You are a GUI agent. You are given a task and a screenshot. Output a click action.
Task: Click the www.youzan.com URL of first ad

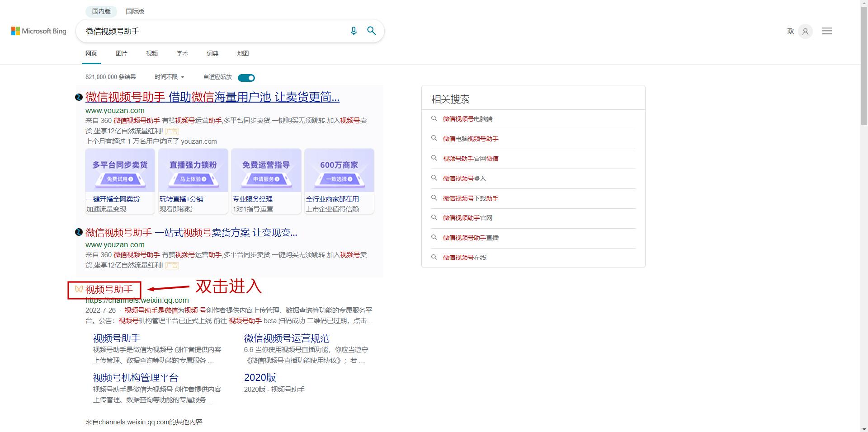coord(115,111)
